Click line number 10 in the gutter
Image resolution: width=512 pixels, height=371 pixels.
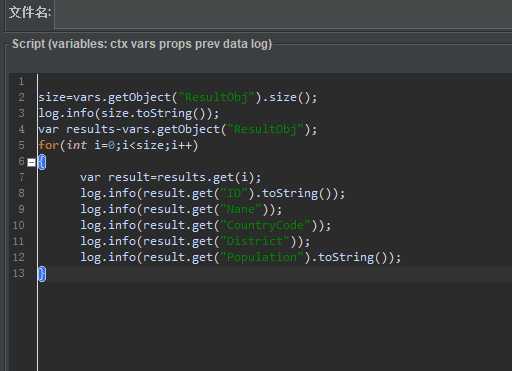19,225
